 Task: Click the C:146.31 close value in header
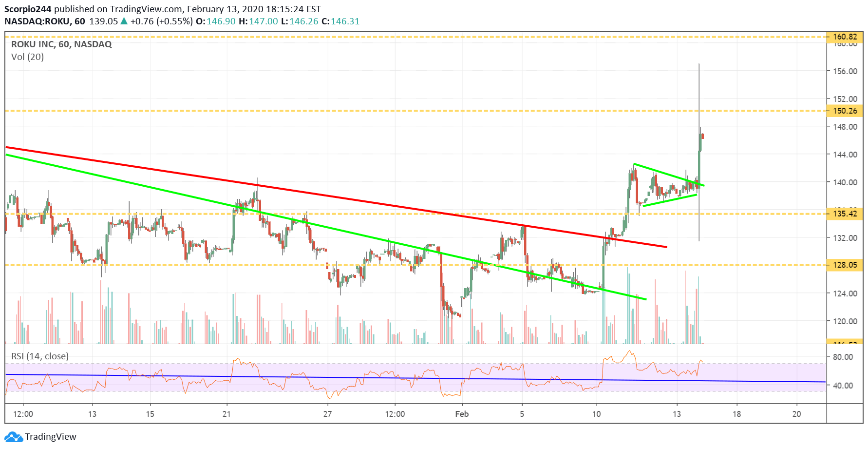tap(340, 21)
